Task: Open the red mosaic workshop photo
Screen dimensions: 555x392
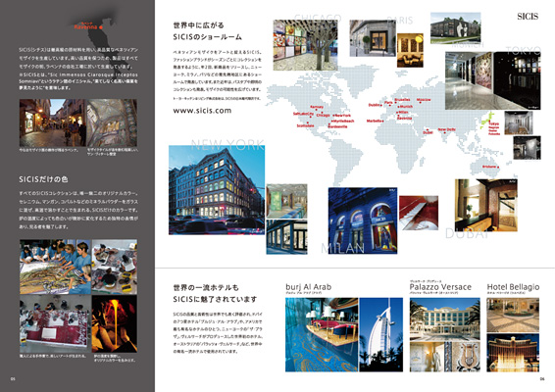Action: tap(55, 323)
